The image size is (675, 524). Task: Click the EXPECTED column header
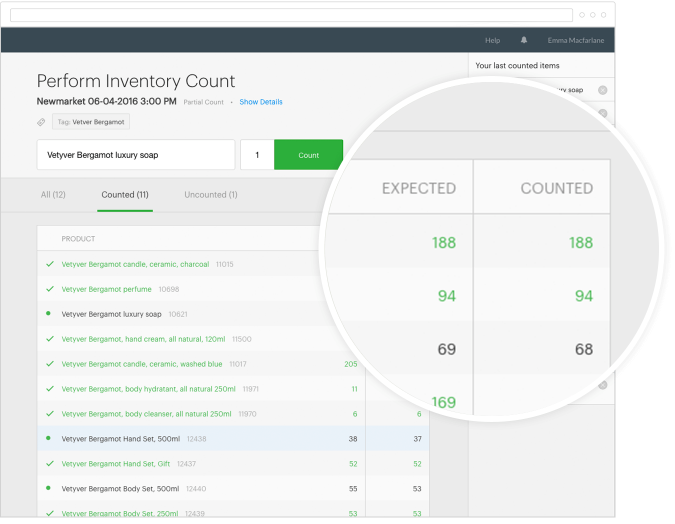419,188
